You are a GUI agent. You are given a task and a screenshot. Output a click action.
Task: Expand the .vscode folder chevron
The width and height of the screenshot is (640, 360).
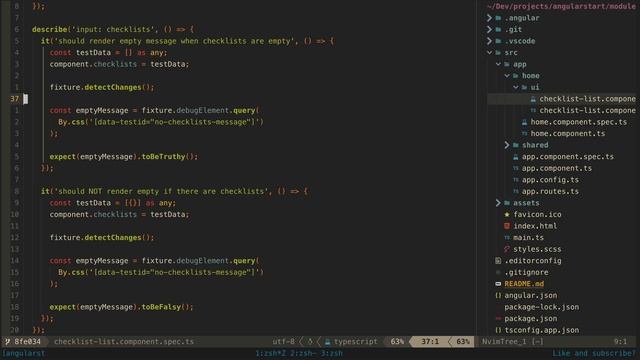(489, 41)
